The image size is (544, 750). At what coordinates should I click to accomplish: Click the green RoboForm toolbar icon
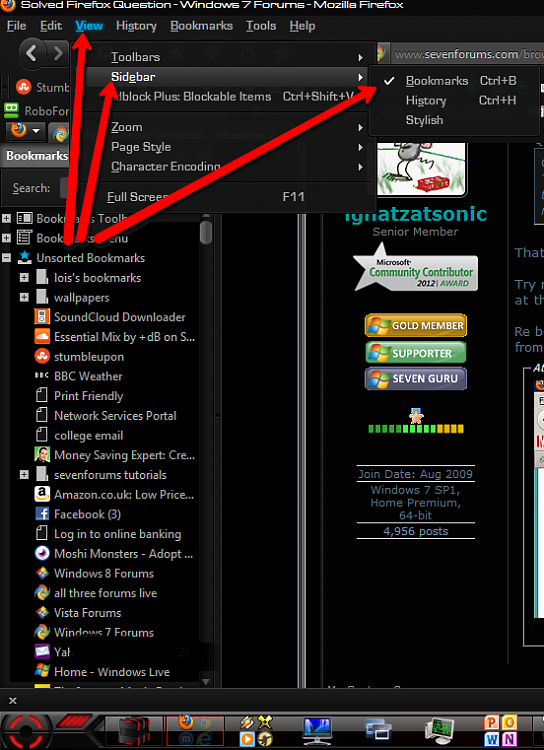(11, 110)
